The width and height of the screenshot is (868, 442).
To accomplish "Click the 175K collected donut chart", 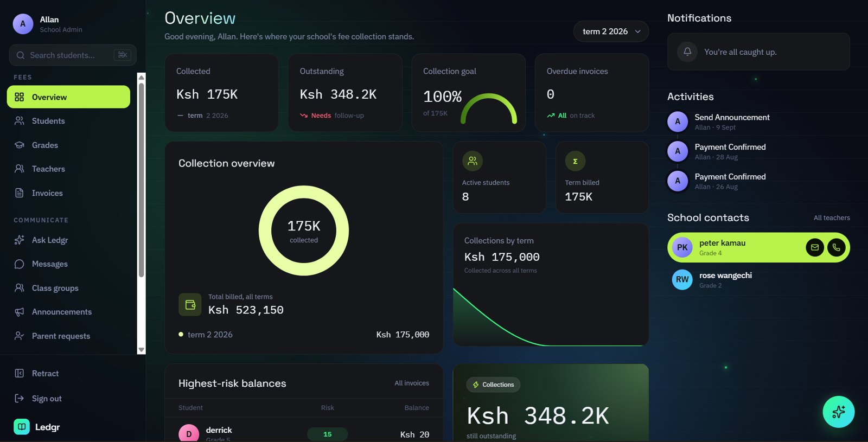I will [304, 230].
